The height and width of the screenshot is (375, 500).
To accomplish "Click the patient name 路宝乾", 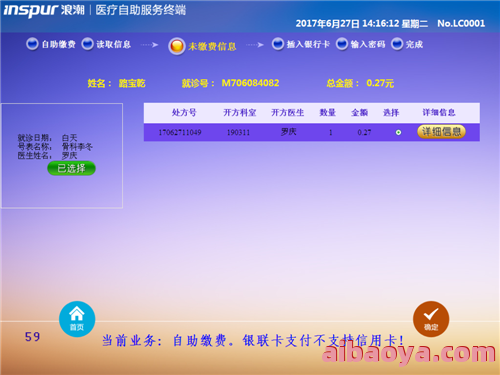I will tap(132, 83).
